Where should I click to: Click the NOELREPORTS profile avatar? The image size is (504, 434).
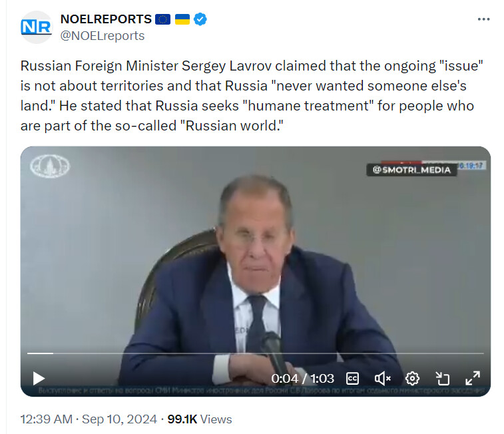37,27
